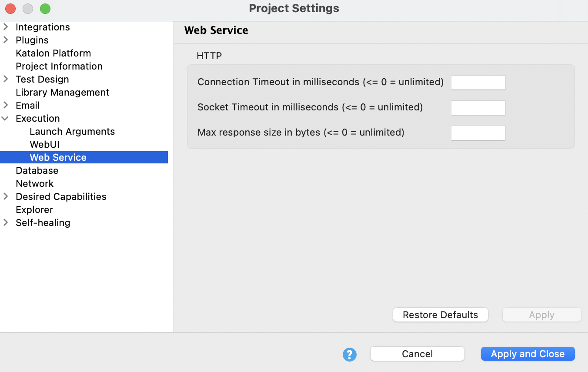Click the Max response size field

pos(478,133)
